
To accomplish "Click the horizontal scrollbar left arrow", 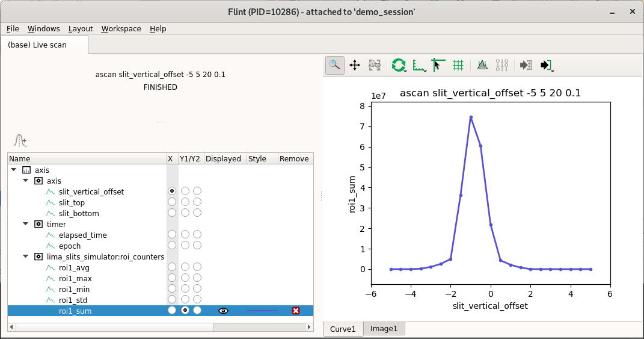I will click(x=11, y=327).
